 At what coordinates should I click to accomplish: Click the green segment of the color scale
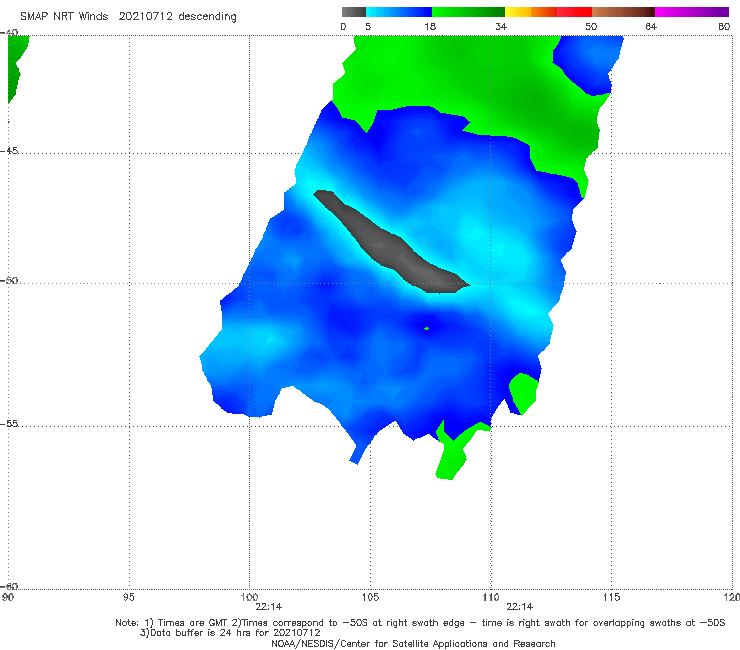click(468, 12)
